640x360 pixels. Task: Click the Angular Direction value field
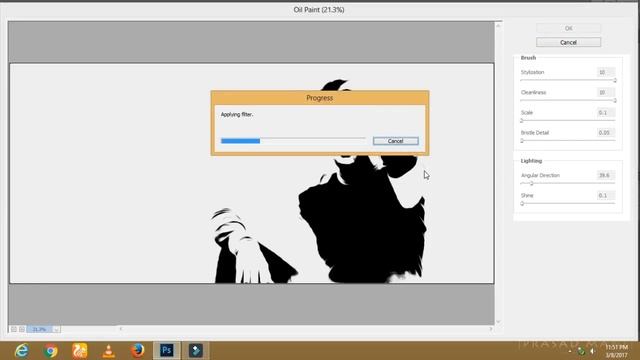click(x=605, y=176)
